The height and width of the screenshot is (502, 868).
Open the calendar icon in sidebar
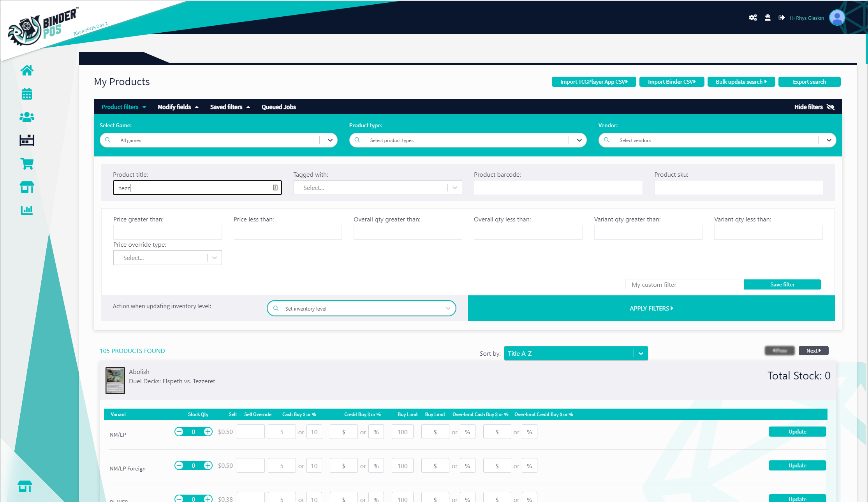[27, 94]
